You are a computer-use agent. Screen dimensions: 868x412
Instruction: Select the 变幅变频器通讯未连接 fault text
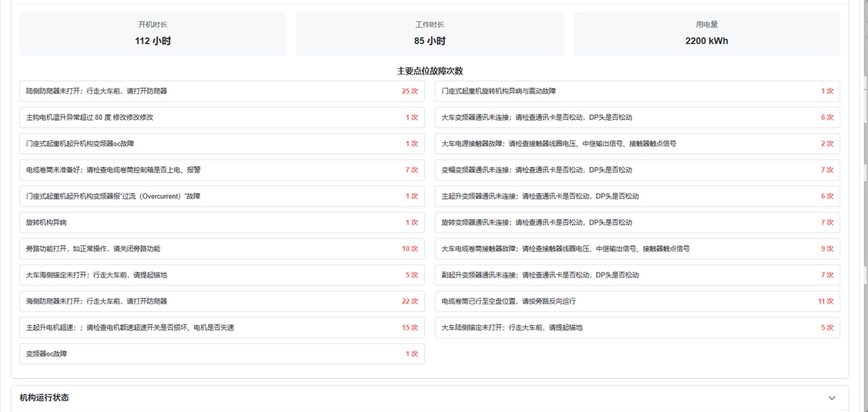(537, 170)
